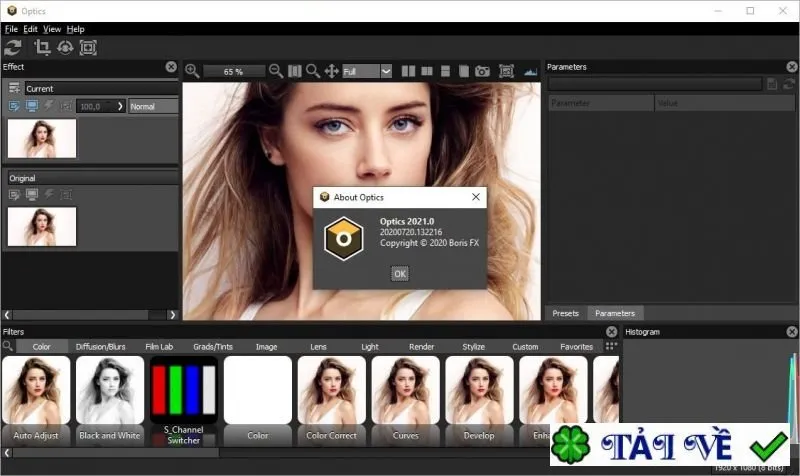Open the Normal blend mode dropdown
The image size is (800, 476).
(x=153, y=106)
